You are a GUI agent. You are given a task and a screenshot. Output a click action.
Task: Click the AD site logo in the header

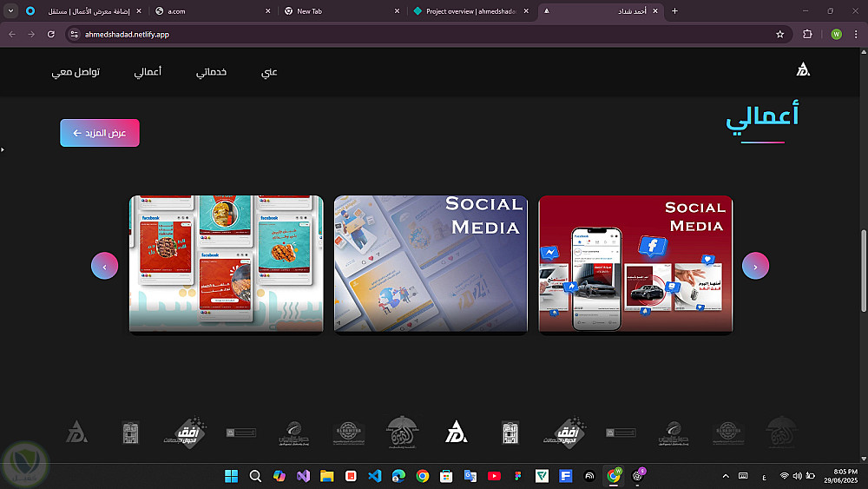tap(803, 69)
